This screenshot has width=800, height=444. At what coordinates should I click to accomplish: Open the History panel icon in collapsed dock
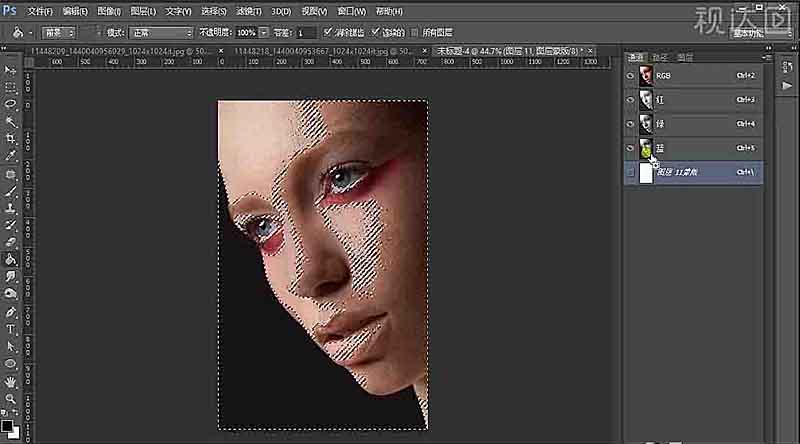[787, 67]
